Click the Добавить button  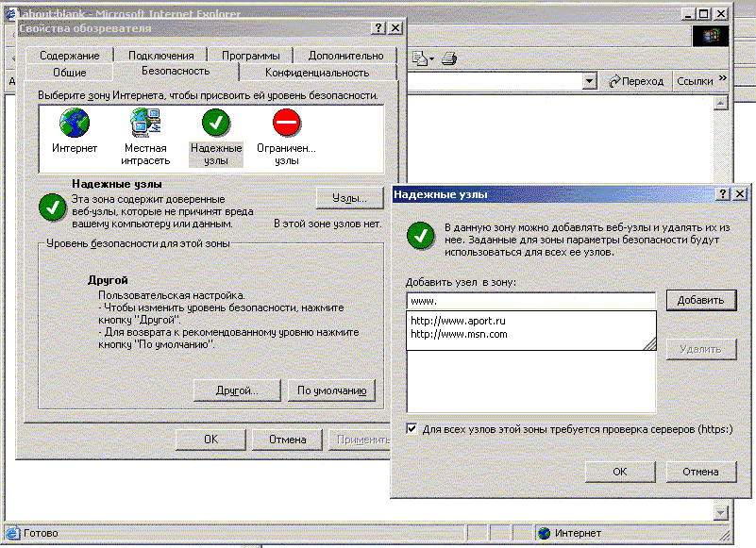pos(701,300)
